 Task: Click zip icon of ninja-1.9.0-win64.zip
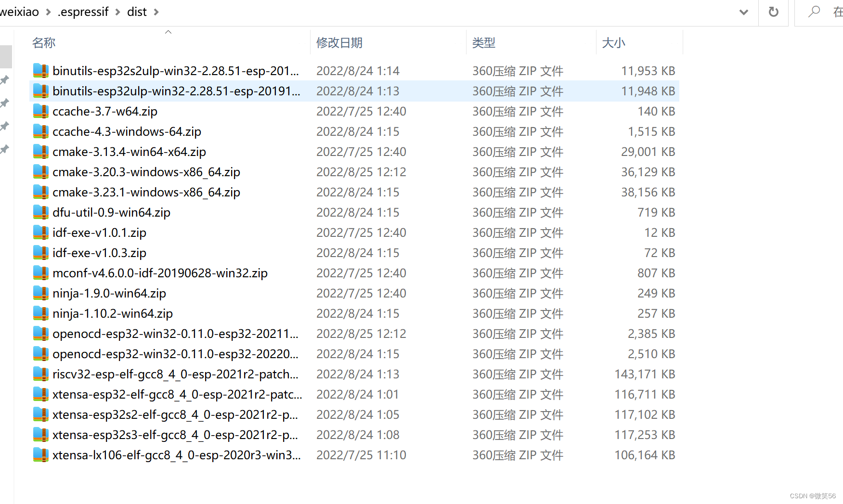[x=41, y=293]
